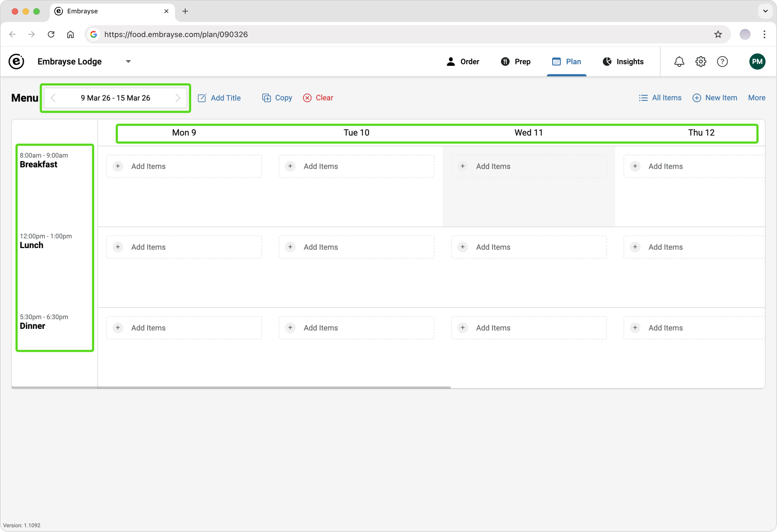Open the notifications bell icon

click(x=679, y=62)
